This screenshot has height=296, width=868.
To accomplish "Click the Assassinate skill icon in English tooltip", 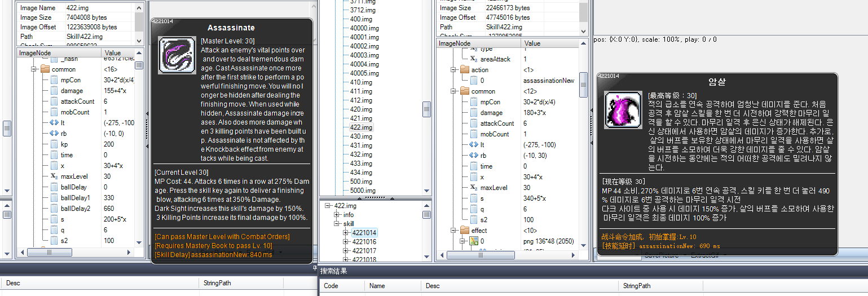I will (x=177, y=56).
